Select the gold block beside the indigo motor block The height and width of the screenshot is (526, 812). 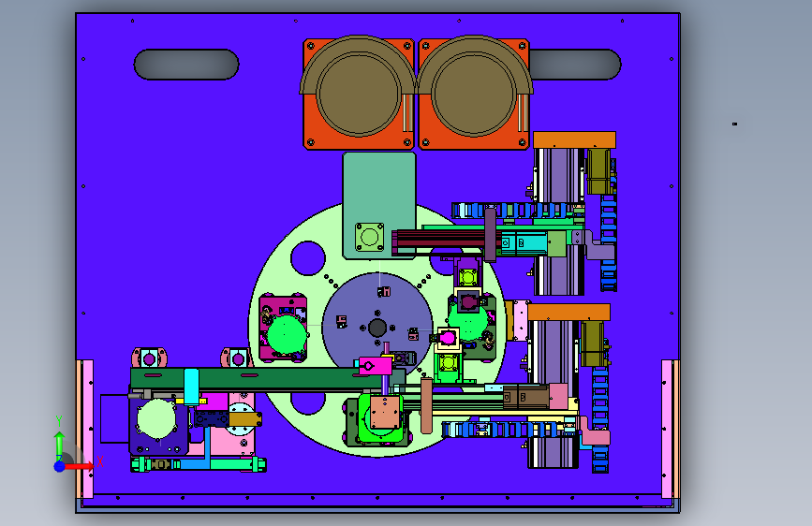[245, 418]
